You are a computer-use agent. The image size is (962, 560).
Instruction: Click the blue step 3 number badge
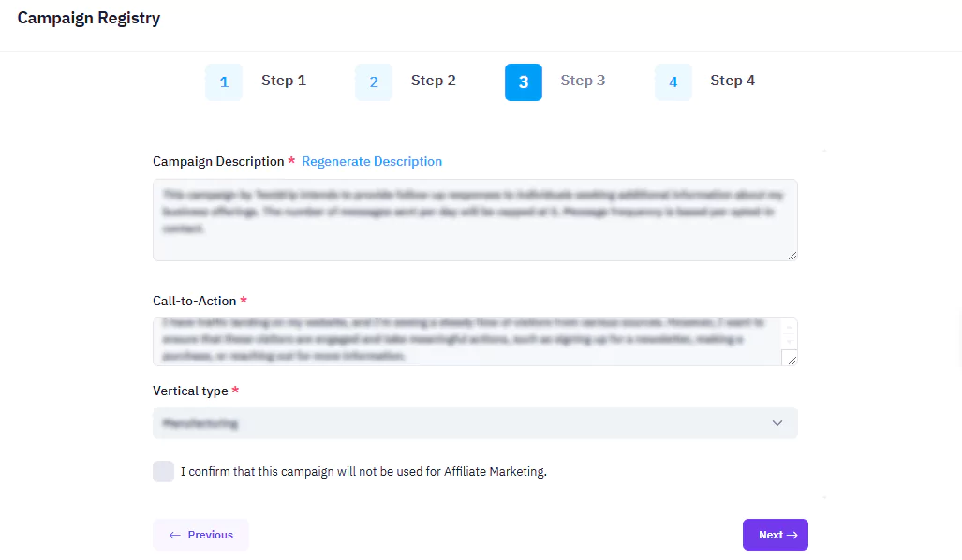coord(524,82)
